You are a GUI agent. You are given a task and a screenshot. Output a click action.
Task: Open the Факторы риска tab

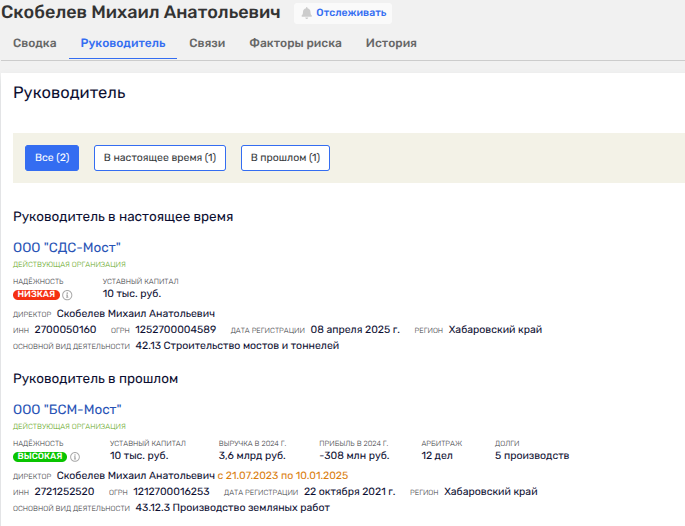click(295, 43)
